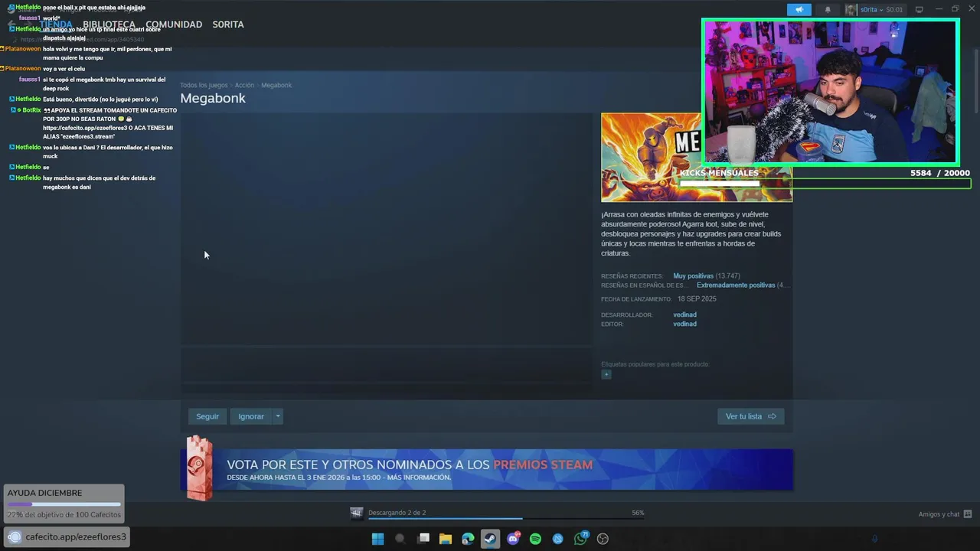Viewport: 980px width, 551px height.
Task: Open the Acción breadcrumb link
Action: click(x=244, y=85)
